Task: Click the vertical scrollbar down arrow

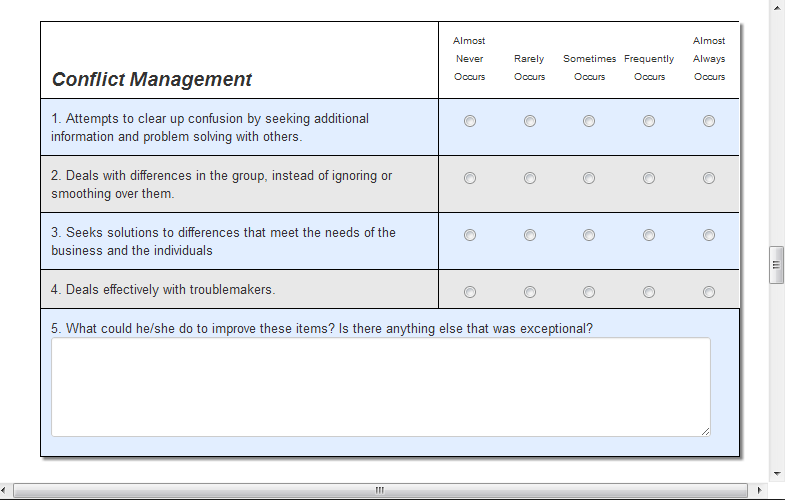Action: point(775,473)
